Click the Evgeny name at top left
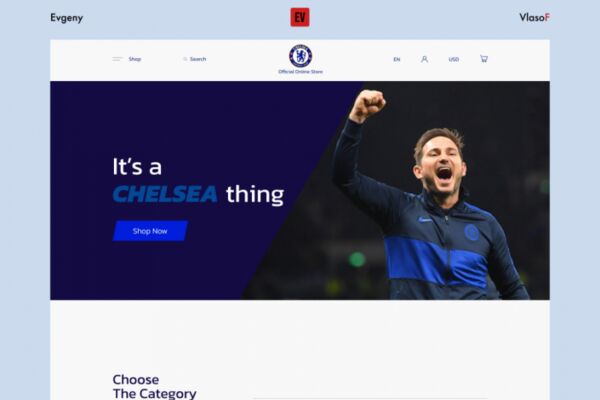Image resolution: width=600 pixels, height=400 pixels. (67, 18)
